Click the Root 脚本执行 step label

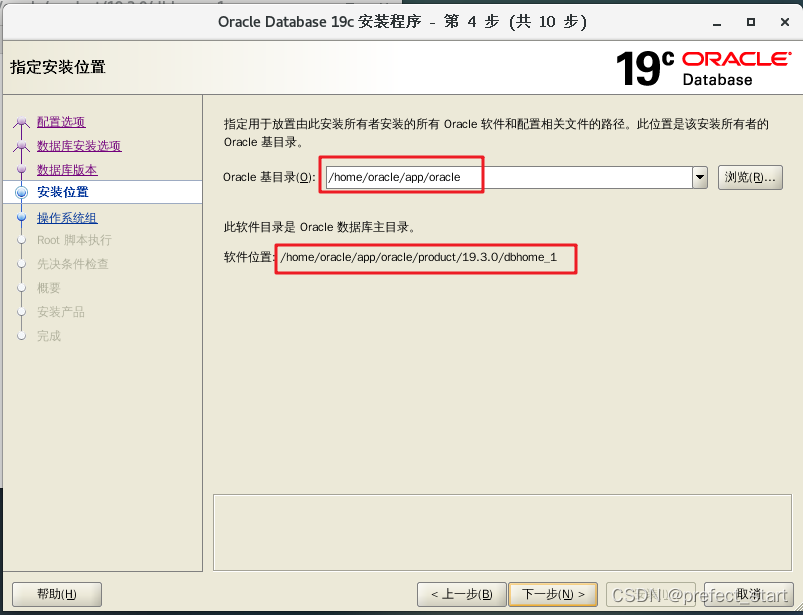click(74, 240)
